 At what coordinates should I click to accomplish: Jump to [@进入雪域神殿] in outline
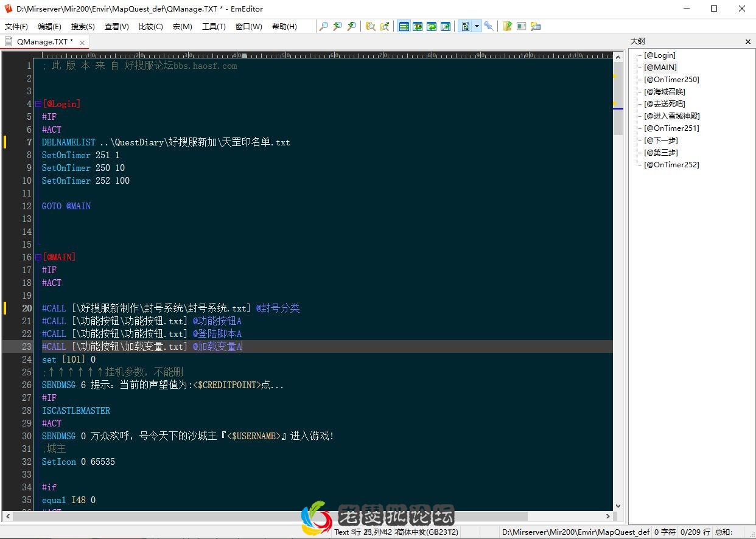pyautogui.click(x=671, y=116)
